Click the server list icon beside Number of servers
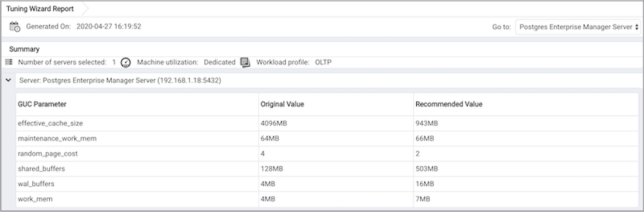The width and height of the screenshot is (644, 212). (x=9, y=63)
